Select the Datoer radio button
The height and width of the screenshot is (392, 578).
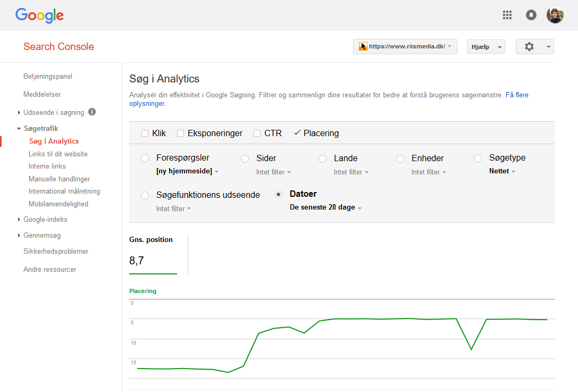(278, 194)
